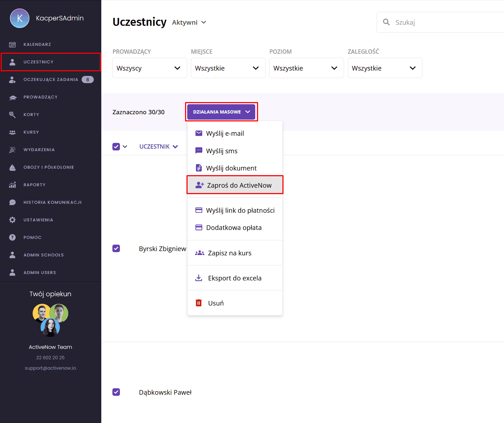Open the Miejsce filter dropdown
Screen dimensions: 504x423
[x=228, y=68]
